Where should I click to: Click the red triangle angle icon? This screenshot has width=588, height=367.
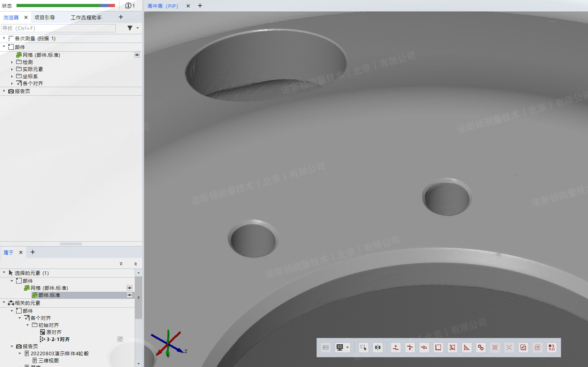coord(466,347)
